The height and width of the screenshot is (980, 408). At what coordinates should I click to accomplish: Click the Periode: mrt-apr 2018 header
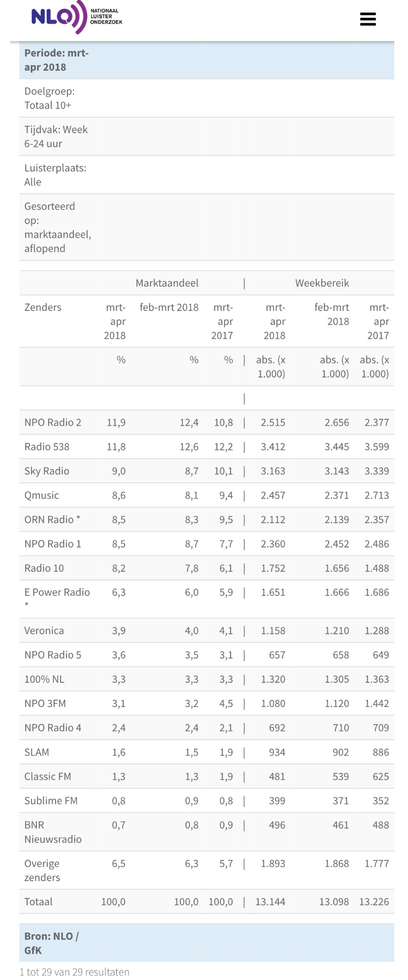tap(57, 60)
